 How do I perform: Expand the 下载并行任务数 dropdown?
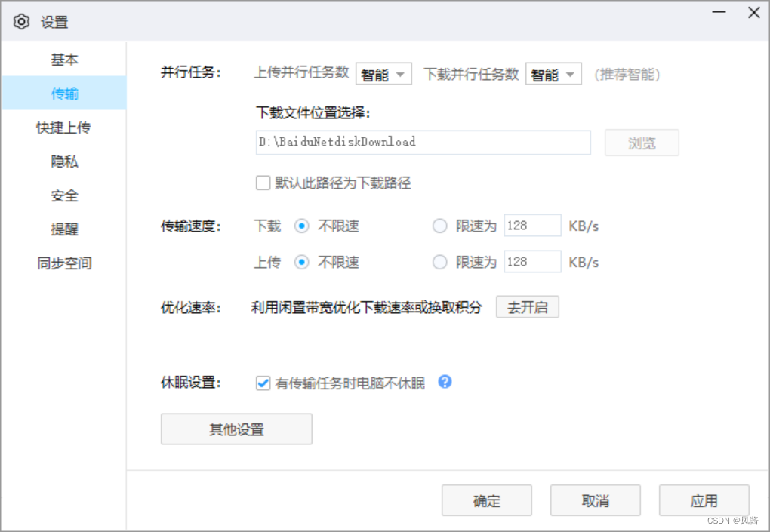[x=553, y=74]
